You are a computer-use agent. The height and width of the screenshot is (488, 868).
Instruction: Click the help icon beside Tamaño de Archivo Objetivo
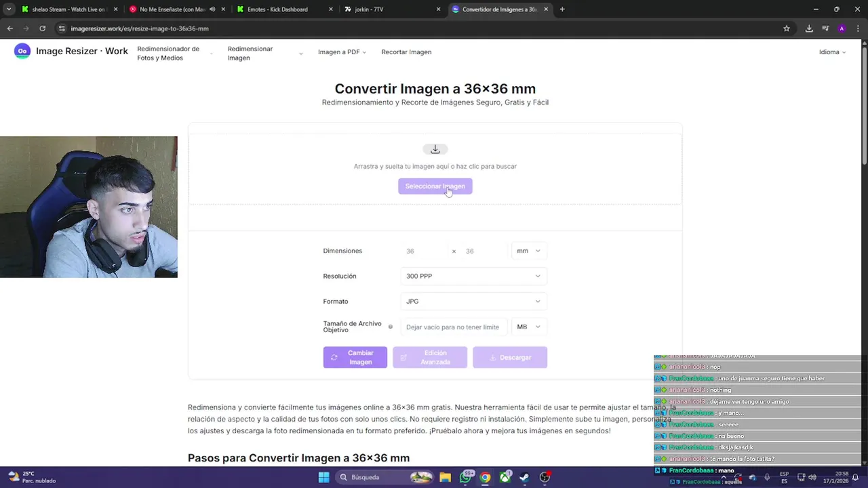point(390,327)
